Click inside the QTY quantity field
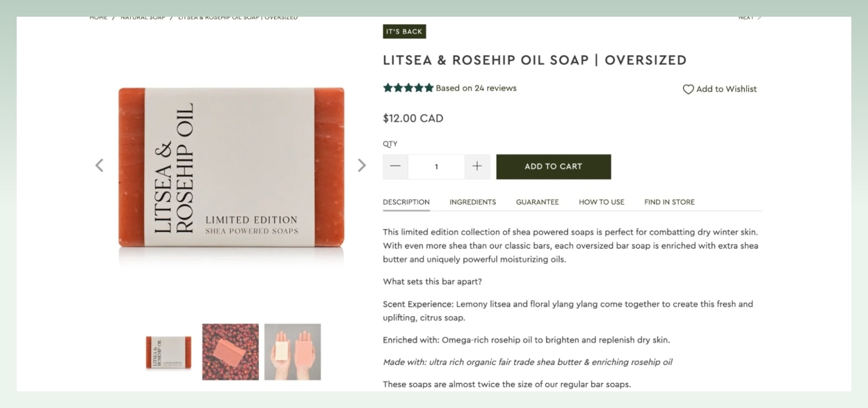868x408 pixels. pos(436,166)
